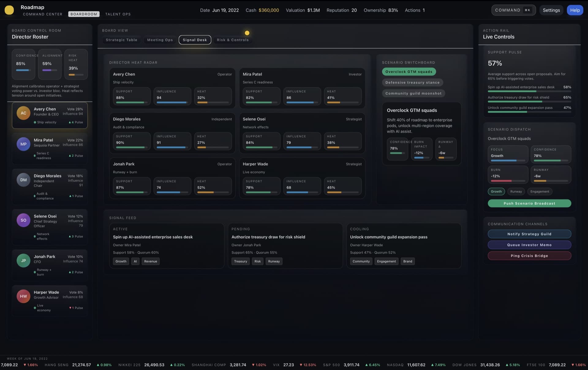Open the Command palette
Viewport: 588px width, 370px height.
(x=513, y=10)
